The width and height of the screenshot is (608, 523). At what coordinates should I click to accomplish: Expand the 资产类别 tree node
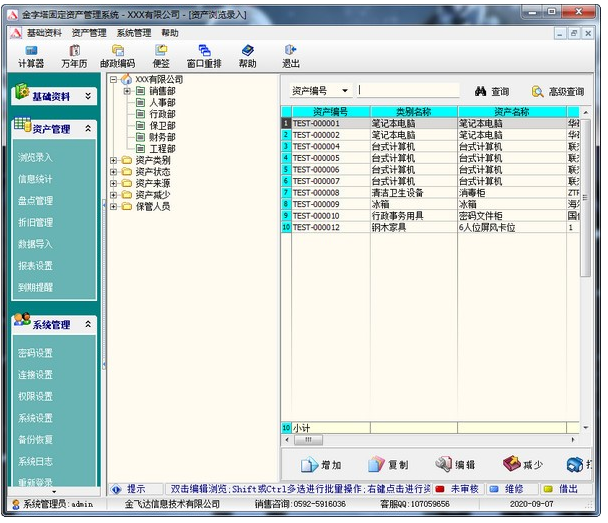point(114,160)
